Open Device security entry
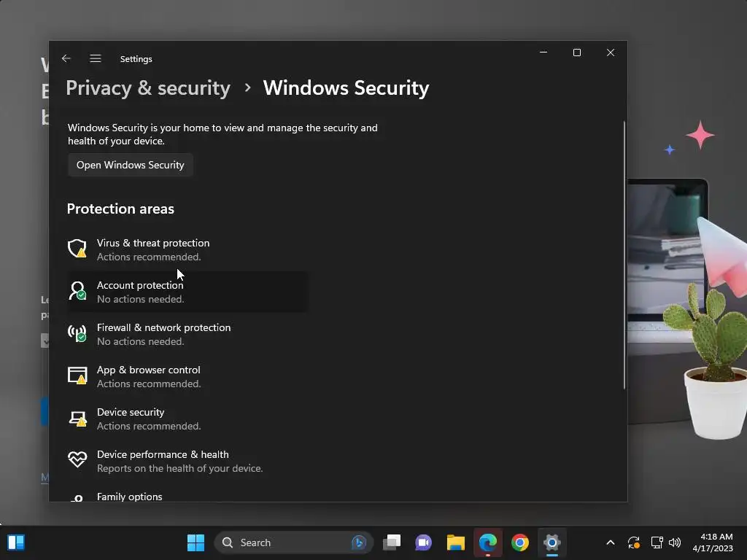Viewport: 747px width, 560px height. click(187, 419)
